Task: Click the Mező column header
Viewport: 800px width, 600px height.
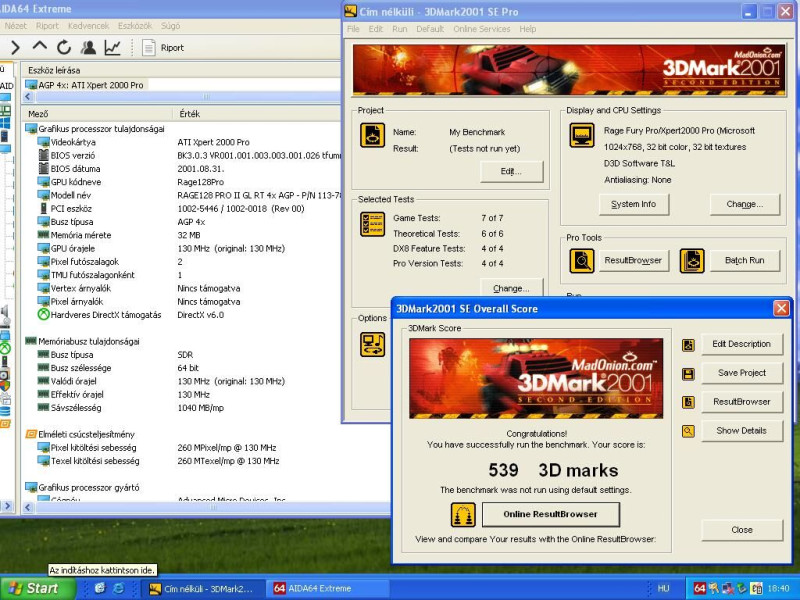Action: 96,114
